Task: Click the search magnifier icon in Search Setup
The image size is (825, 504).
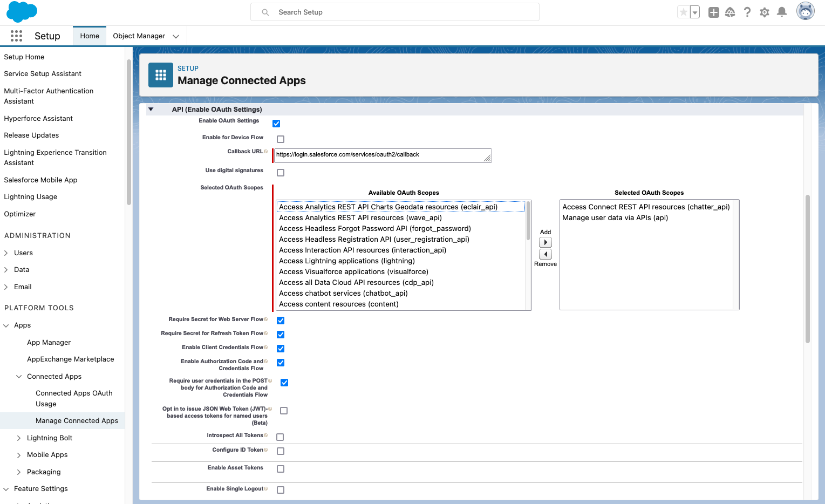Action: point(265,12)
